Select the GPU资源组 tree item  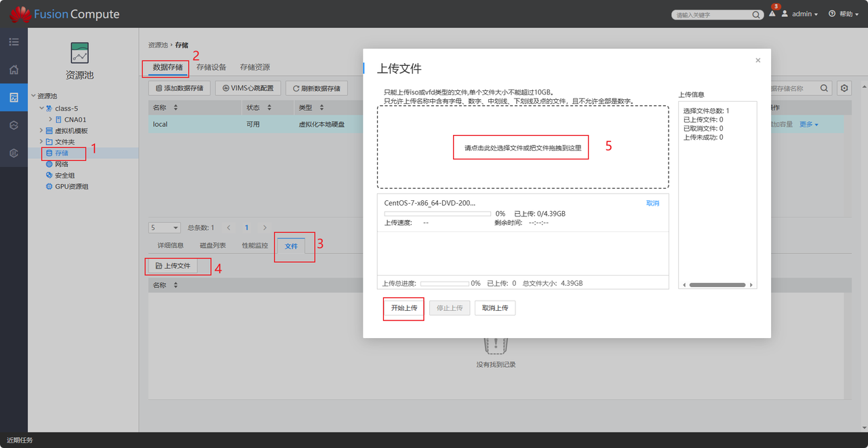[71, 187]
